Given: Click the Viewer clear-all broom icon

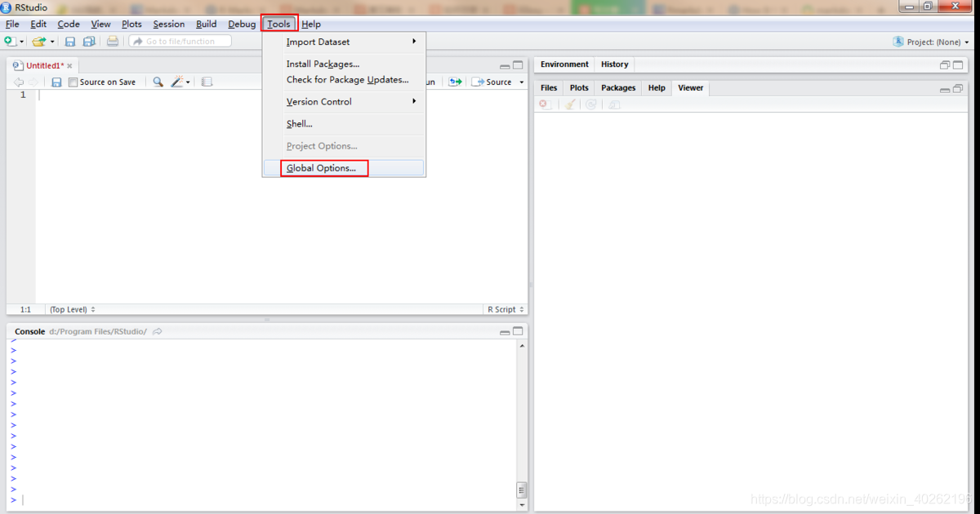Looking at the screenshot, I should [x=571, y=105].
